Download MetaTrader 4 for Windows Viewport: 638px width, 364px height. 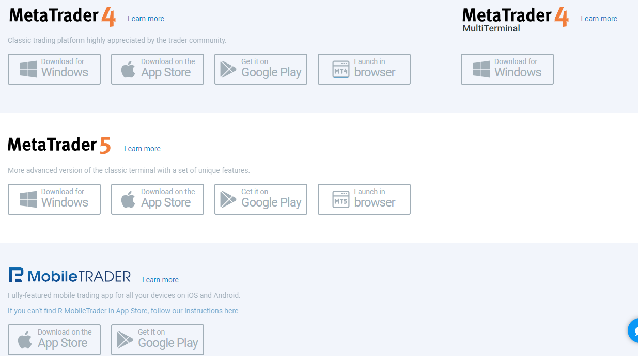[x=54, y=69]
